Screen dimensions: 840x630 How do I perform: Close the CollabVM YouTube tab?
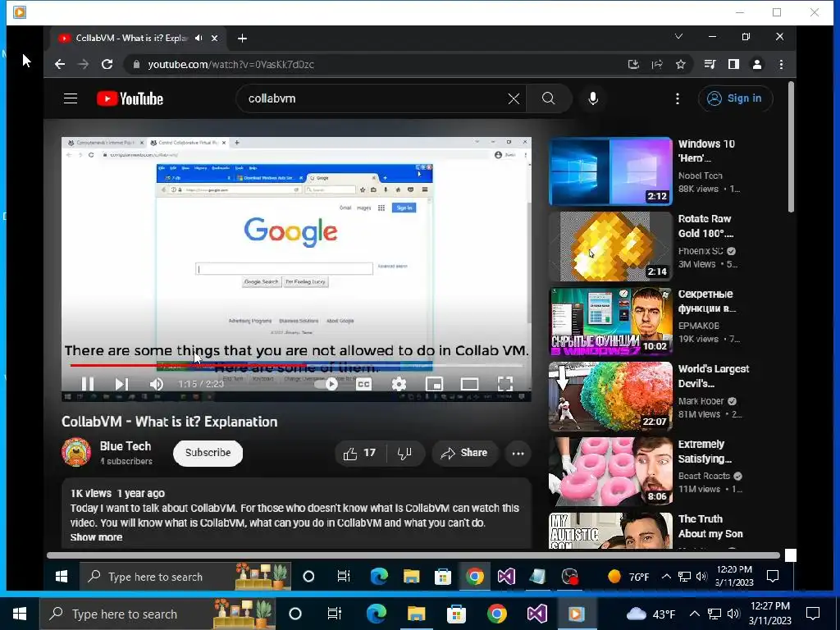pyautogui.click(x=214, y=38)
